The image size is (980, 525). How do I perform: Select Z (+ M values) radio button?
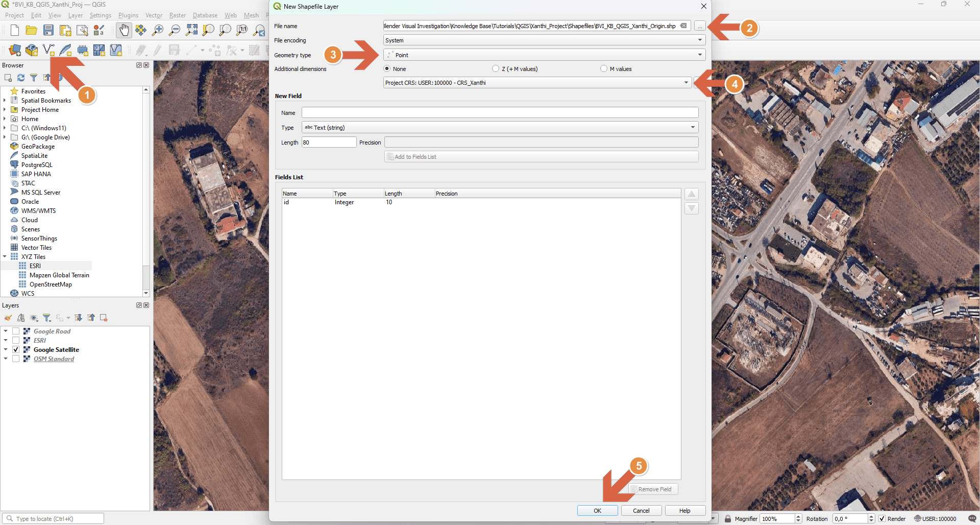[x=496, y=69]
